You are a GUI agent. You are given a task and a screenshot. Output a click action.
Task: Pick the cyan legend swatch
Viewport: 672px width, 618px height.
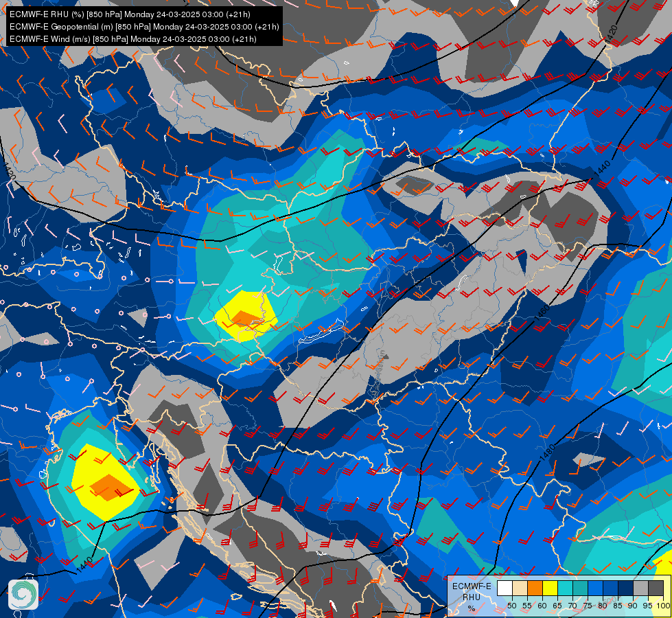pyautogui.click(x=566, y=588)
